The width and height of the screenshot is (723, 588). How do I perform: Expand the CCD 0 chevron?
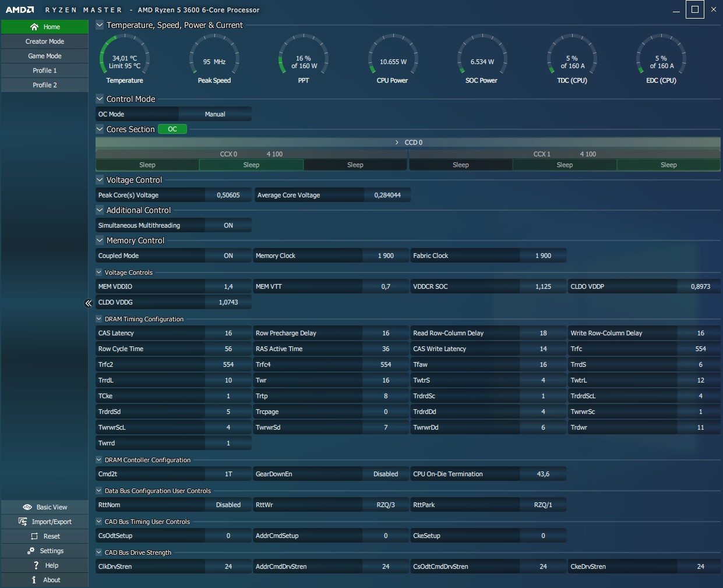397,143
